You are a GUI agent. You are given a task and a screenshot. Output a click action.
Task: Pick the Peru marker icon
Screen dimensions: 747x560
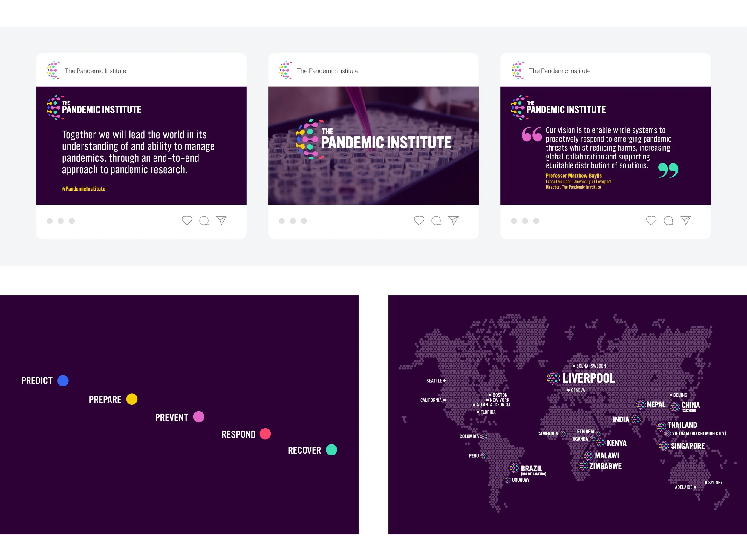(x=483, y=456)
